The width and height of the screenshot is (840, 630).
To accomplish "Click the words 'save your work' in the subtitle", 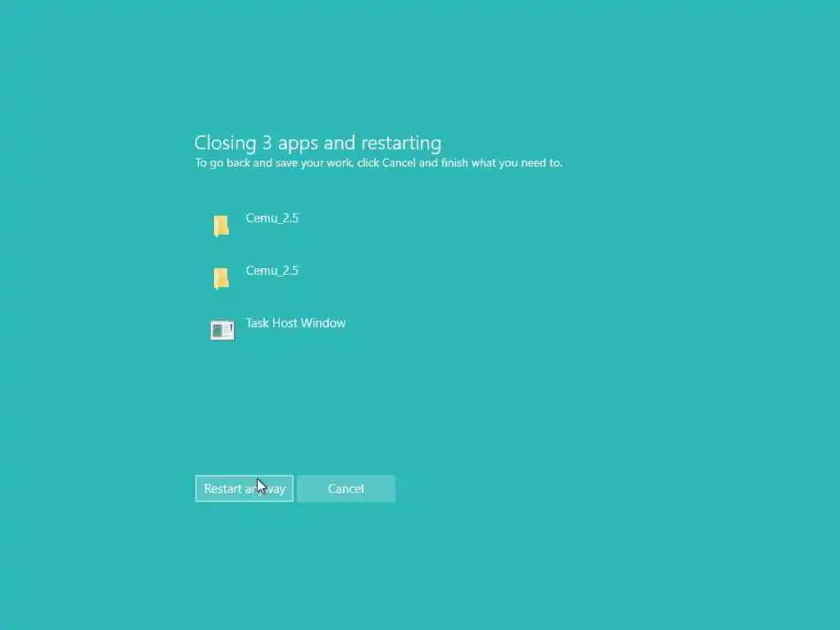I will click(x=314, y=163).
